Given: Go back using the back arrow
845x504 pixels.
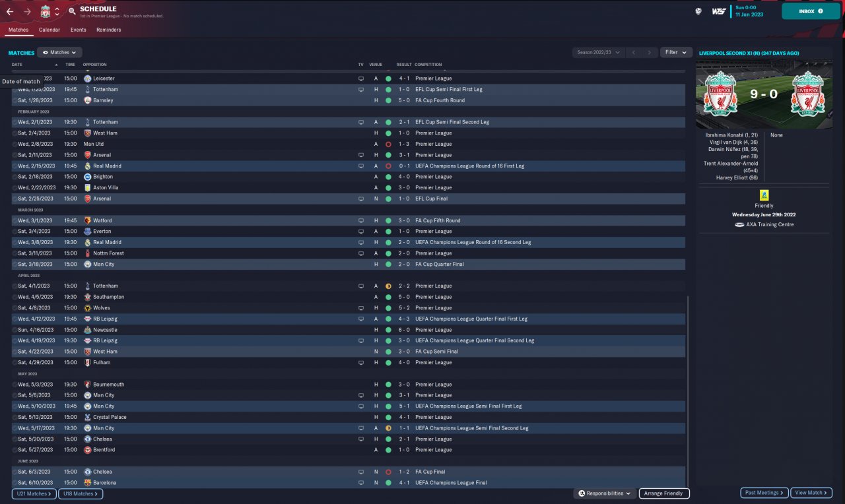Looking at the screenshot, I should [10, 12].
